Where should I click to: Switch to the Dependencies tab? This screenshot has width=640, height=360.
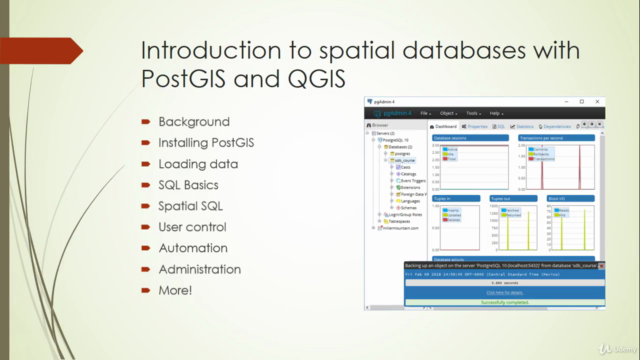click(555, 127)
